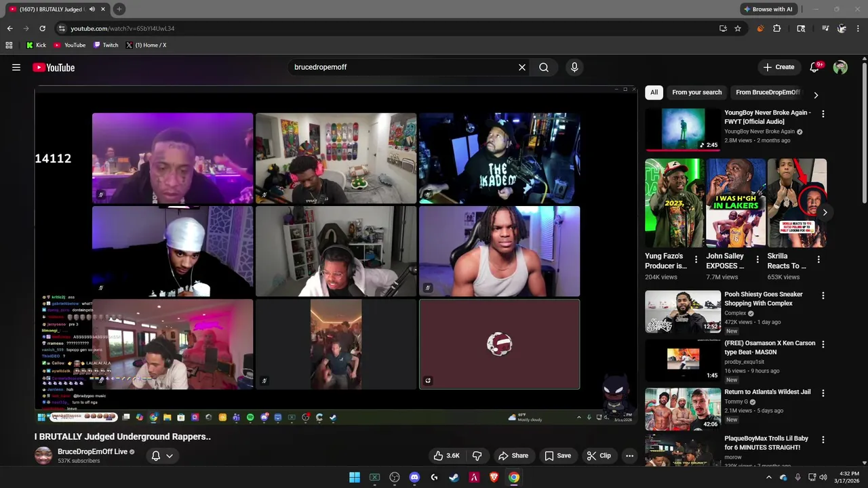868x488 pixels.
Task: Click the Share button
Action: (x=513, y=455)
